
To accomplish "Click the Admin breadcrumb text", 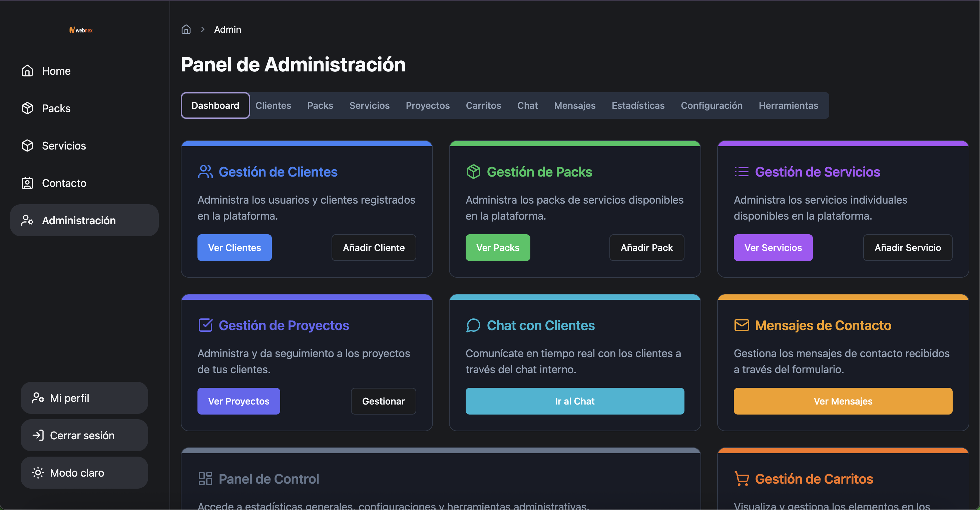I will tap(227, 29).
